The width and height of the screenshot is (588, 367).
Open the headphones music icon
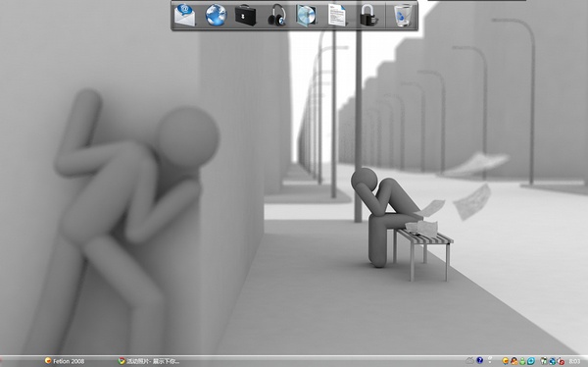coord(276,16)
